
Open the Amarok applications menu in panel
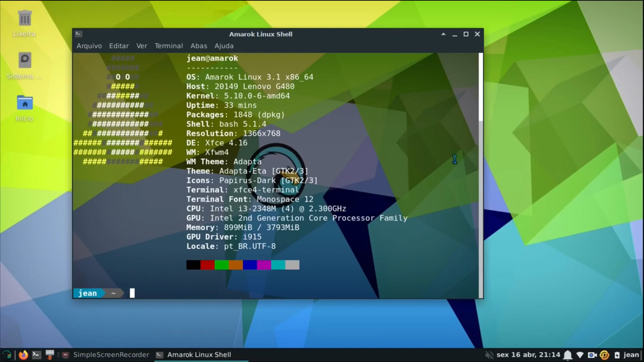7,355
